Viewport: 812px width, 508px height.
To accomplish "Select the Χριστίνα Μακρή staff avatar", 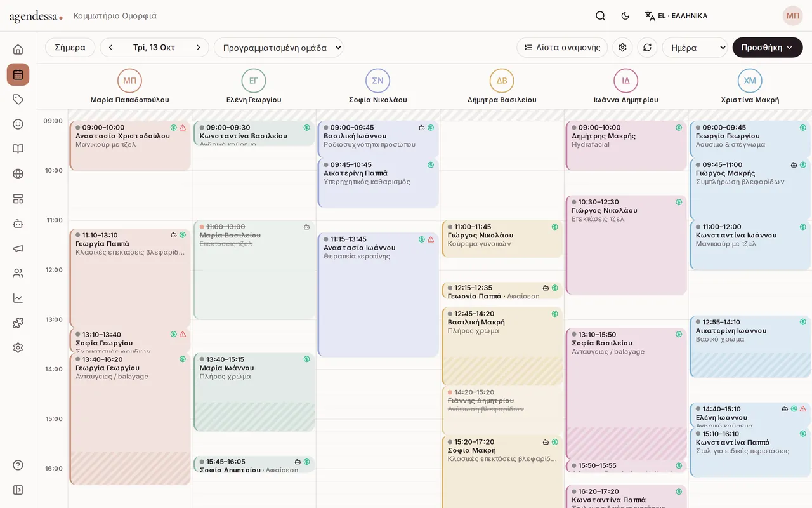I will pos(750,81).
